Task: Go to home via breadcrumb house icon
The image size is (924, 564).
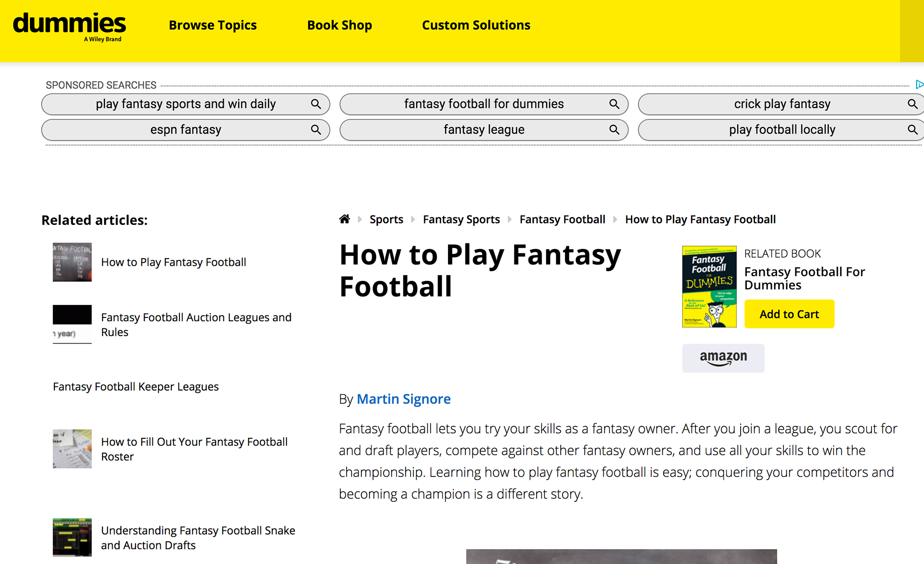Action: point(345,219)
